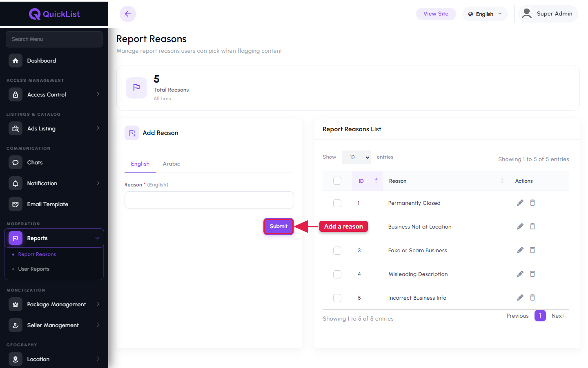Click the Notification bell icon
The height and width of the screenshot is (368, 588).
coord(16,183)
